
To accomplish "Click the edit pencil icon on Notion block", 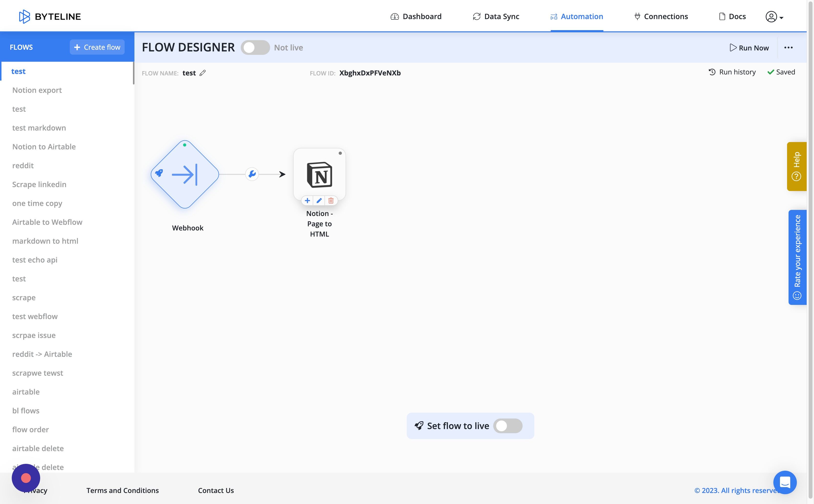I will click(x=319, y=200).
